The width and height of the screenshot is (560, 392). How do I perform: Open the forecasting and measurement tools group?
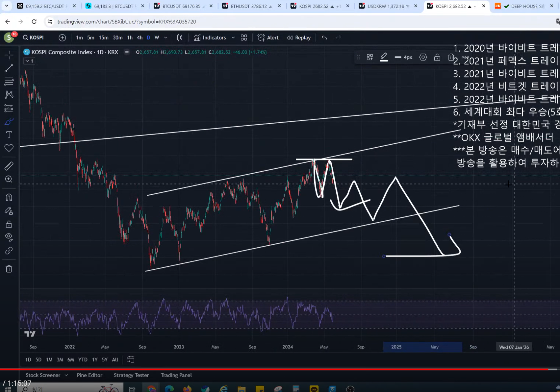click(9, 108)
